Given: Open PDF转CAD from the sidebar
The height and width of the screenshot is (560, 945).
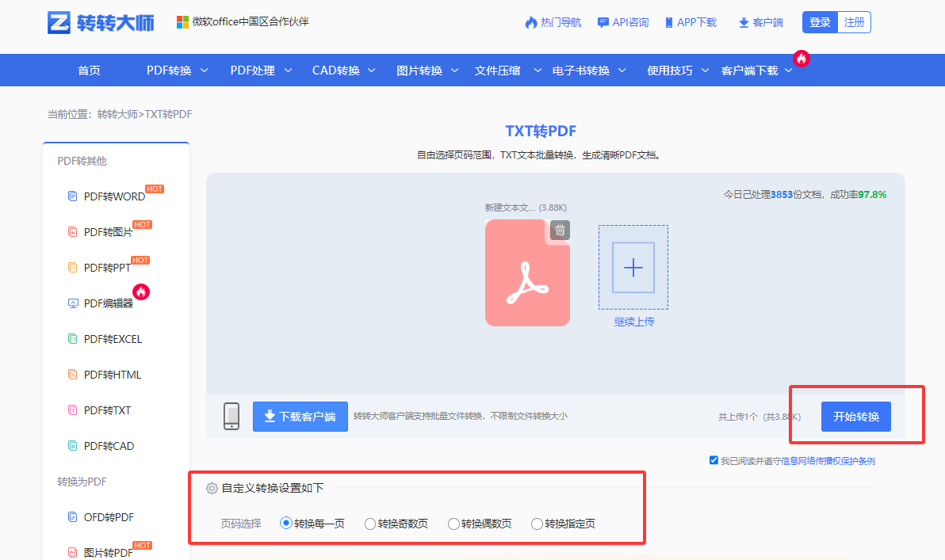Looking at the screenshot, I should coord(109,446).
